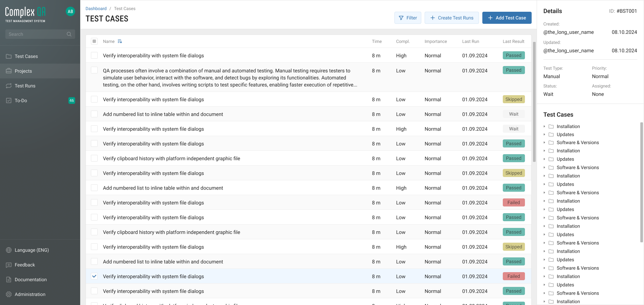Open the Filter options
Viewport: 644px width, 305px height.
pyautogui.click(x=408, y=18)
